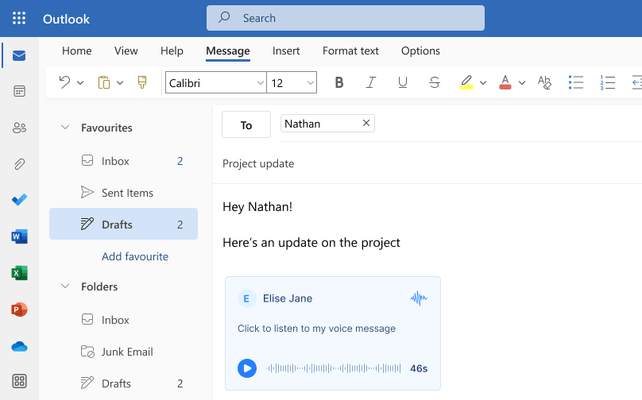Click the Add favourite link

click(135, 256)
